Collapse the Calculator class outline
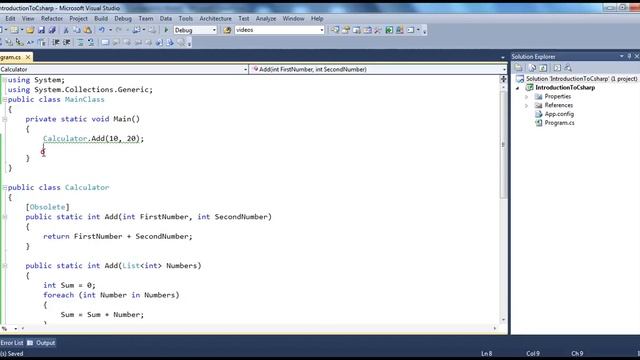Viewport: 640px width, 360px height. (4, 187)
